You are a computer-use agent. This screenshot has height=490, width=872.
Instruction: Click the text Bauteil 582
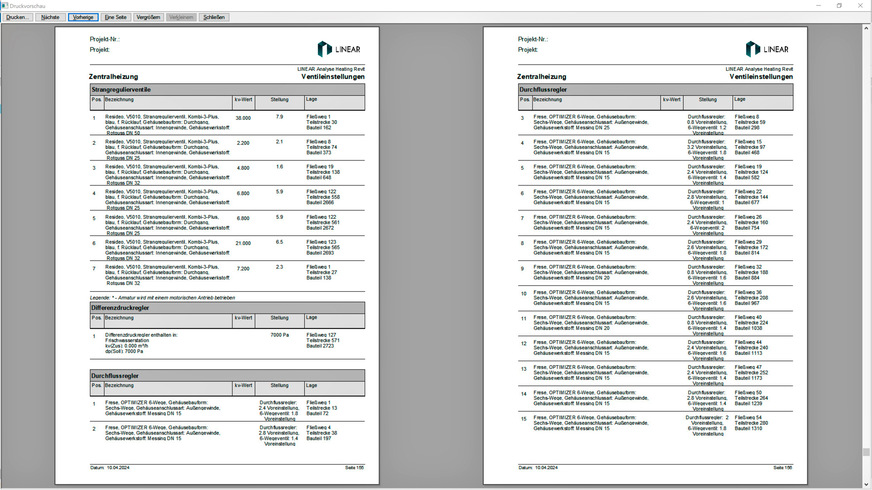(x=747, y=178)
